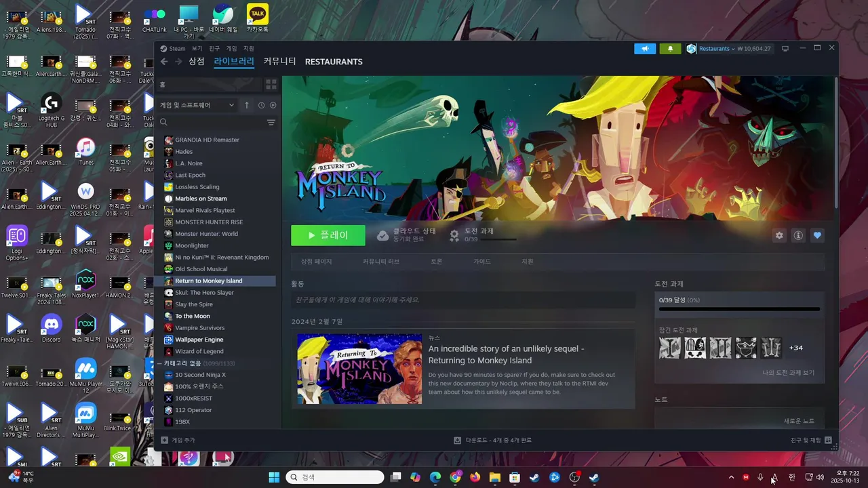Viewport: 868px width, 488px height.
Task: Click the achievements progress bar
Action: [x=739, y=309]
